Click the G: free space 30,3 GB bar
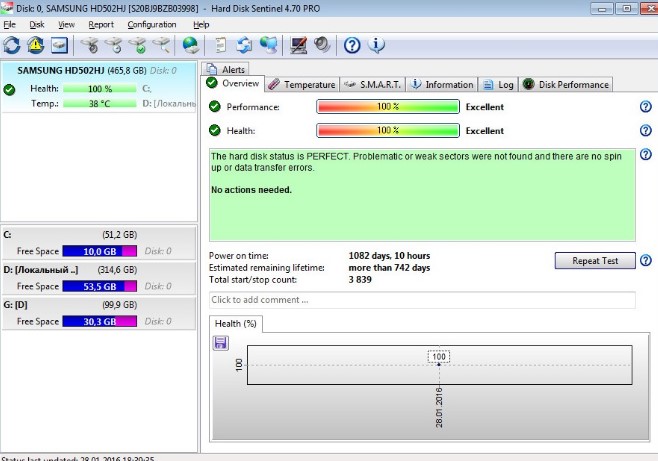The width and height of the screenshot is (658, 461). 99,322
